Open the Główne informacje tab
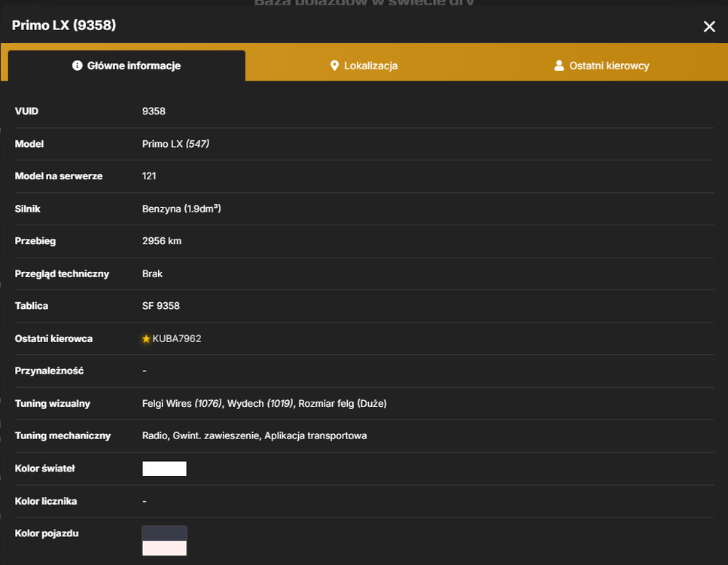Image resolution: width=728 pixels, height=565 pixels. [126, 66]
